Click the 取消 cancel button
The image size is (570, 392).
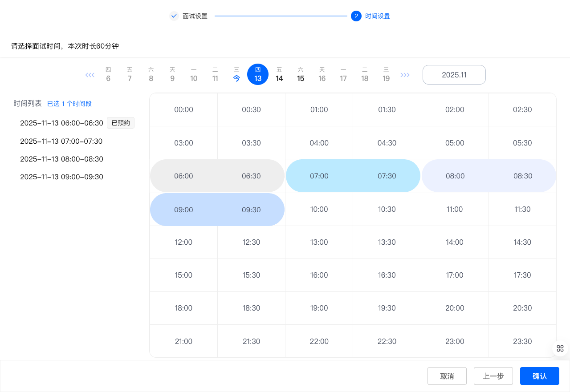(447, 376)
